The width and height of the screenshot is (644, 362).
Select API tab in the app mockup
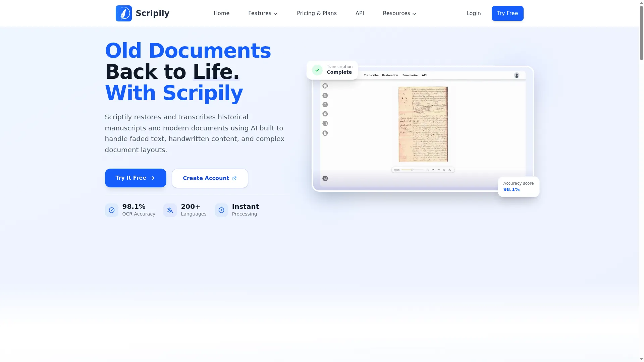pos(424,75)
